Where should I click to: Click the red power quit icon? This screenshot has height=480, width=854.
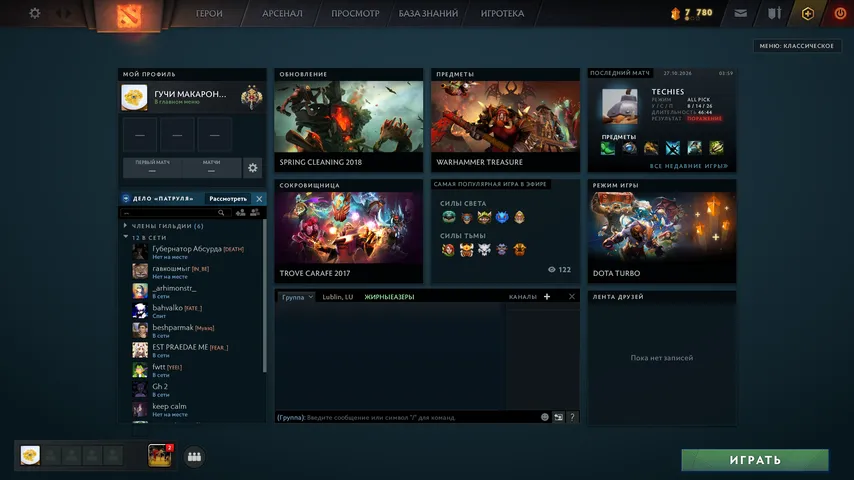point(840,13)
